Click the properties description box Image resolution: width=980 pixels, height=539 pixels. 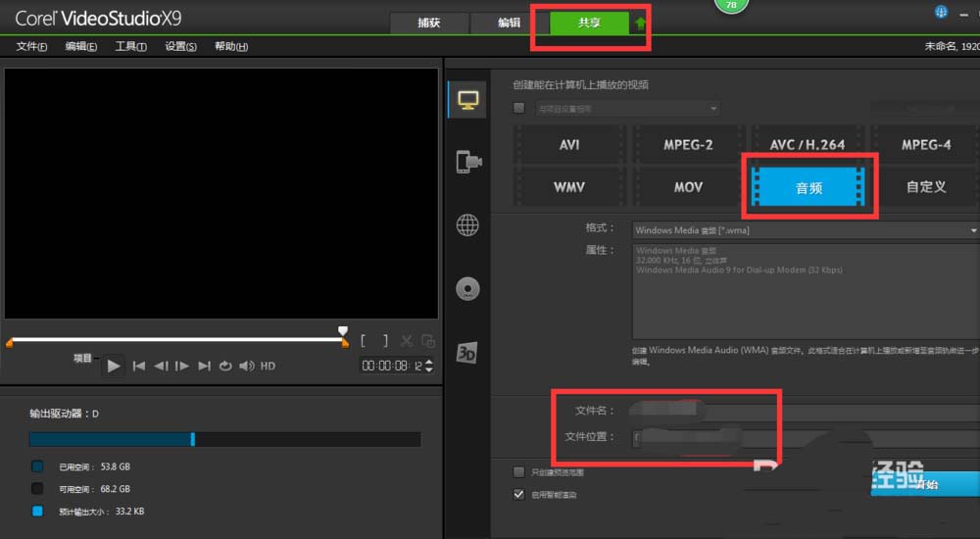point(806,291)
